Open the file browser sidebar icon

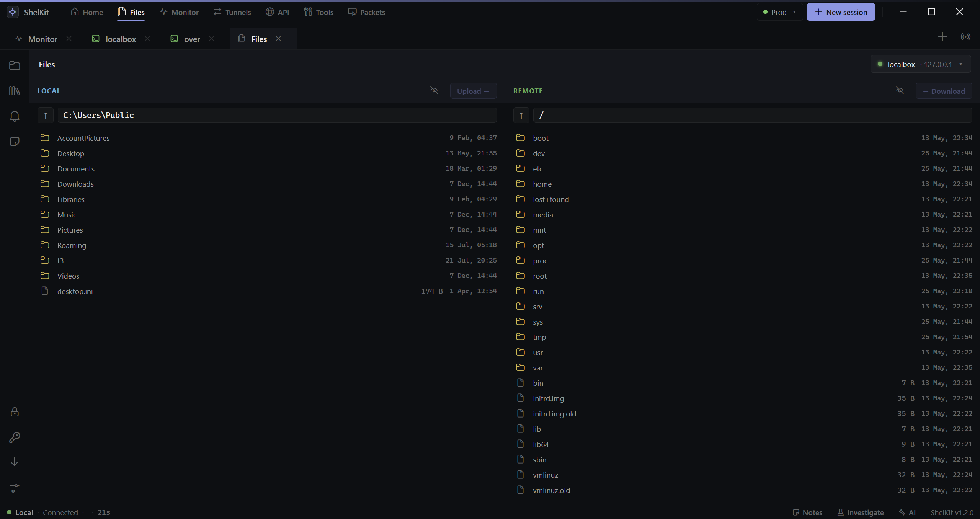pos(15,65)
